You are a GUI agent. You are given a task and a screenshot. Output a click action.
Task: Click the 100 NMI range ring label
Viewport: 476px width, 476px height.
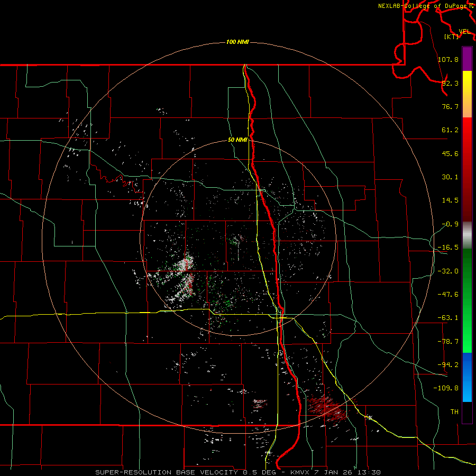[x=237, y=42]
